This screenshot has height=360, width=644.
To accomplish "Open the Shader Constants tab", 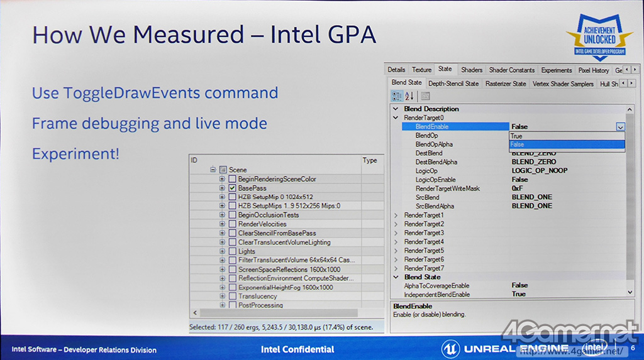I will pos(512,70).
